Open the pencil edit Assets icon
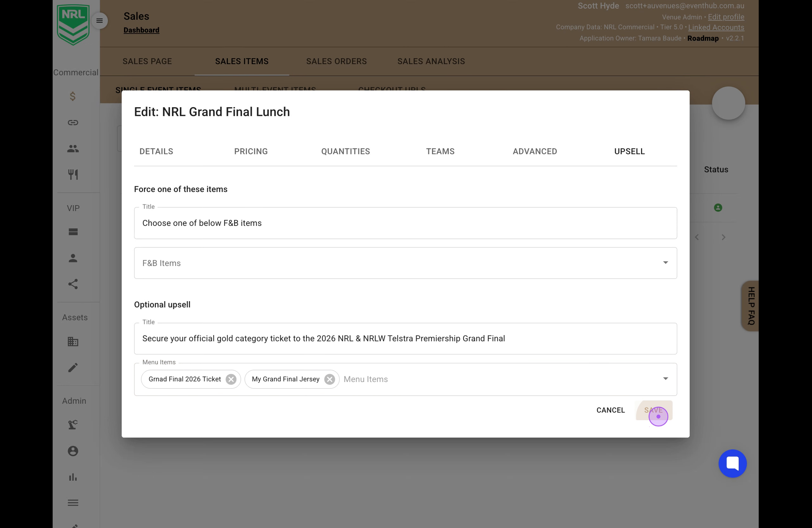This screenshot has width=812, height=528. coord(73,367)
